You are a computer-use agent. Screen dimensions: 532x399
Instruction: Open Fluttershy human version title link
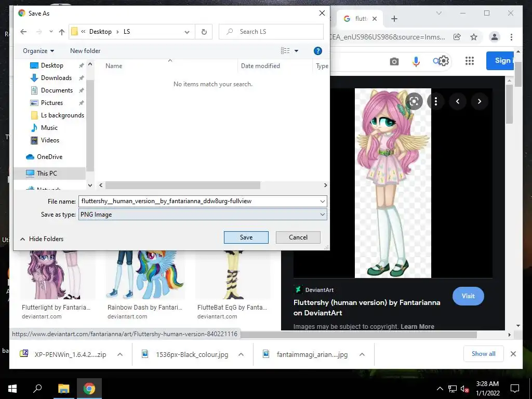click(367, 308)
